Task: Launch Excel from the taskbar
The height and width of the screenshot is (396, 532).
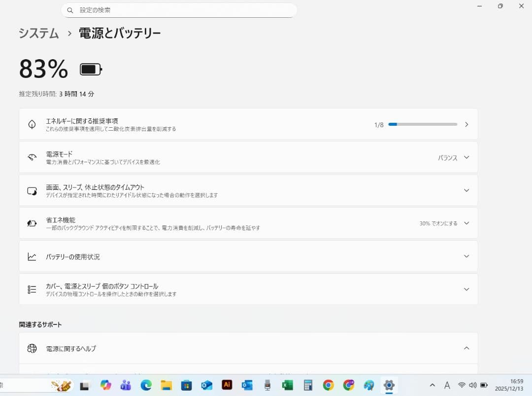Action: pyautogui.click(x=287, y=386)
